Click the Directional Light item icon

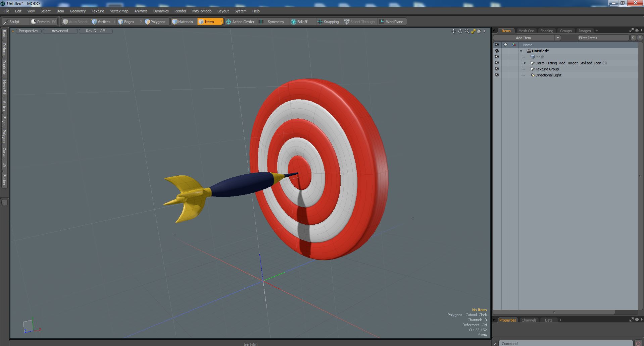532,75
